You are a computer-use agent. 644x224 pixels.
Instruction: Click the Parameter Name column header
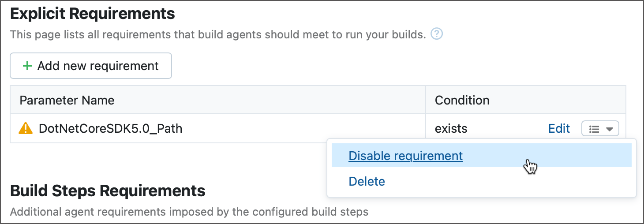point(67,100)
